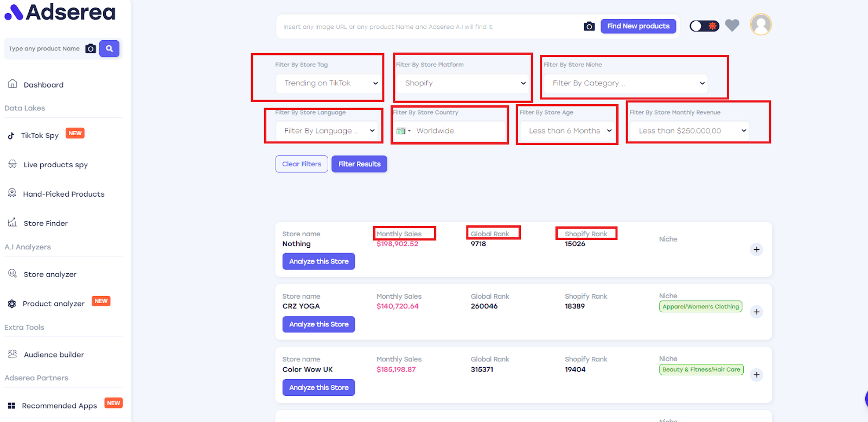This screenshot has width=868, height=422.
Task: Click the plus icon on the Nothing store row
Action: 757,249
